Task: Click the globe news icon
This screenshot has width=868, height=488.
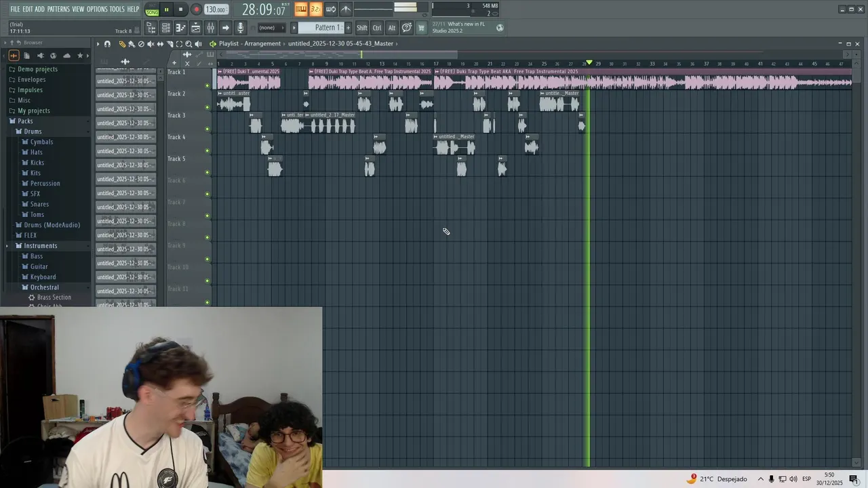Action: pos(500,28)
